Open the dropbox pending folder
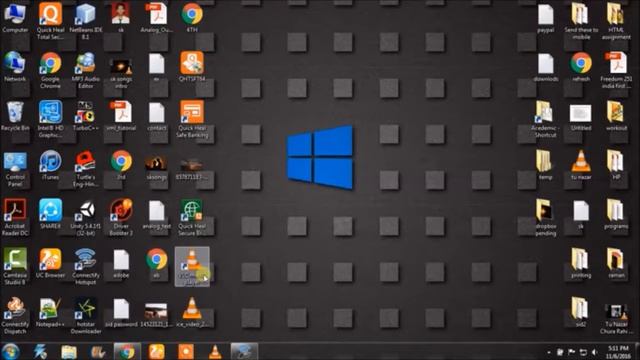 pos(546,218)
